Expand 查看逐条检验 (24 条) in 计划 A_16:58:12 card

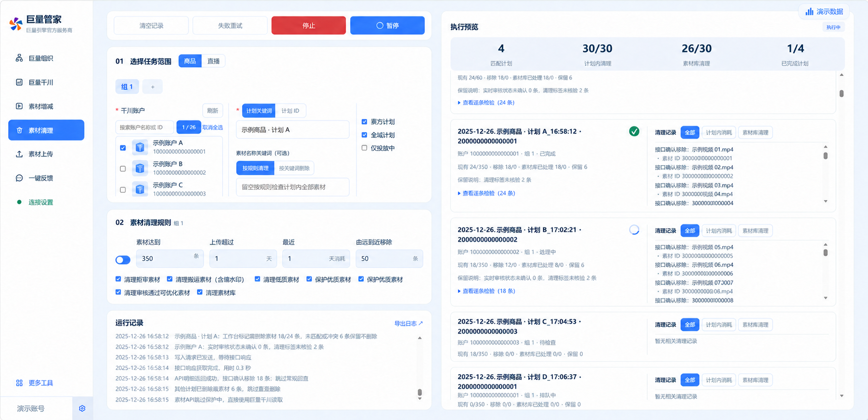[486, 193]
